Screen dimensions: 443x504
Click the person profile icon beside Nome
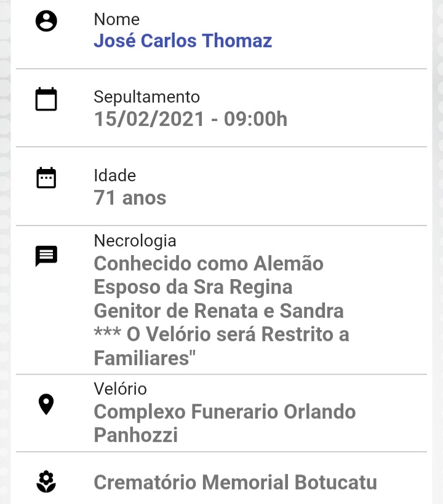tap(46, 21)
